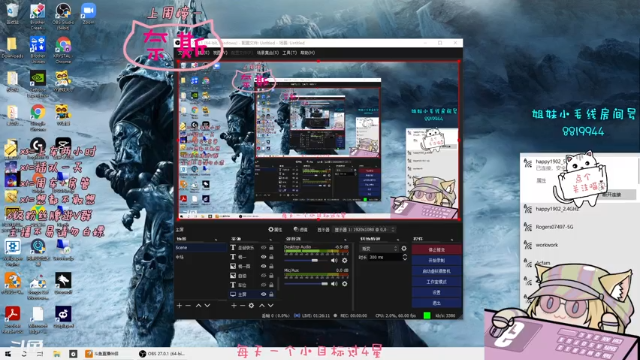Switch to OBS 27.0.1 taskbar button
Image resolution: width=640 pixels, height=360 pixels.
[162, 353]
